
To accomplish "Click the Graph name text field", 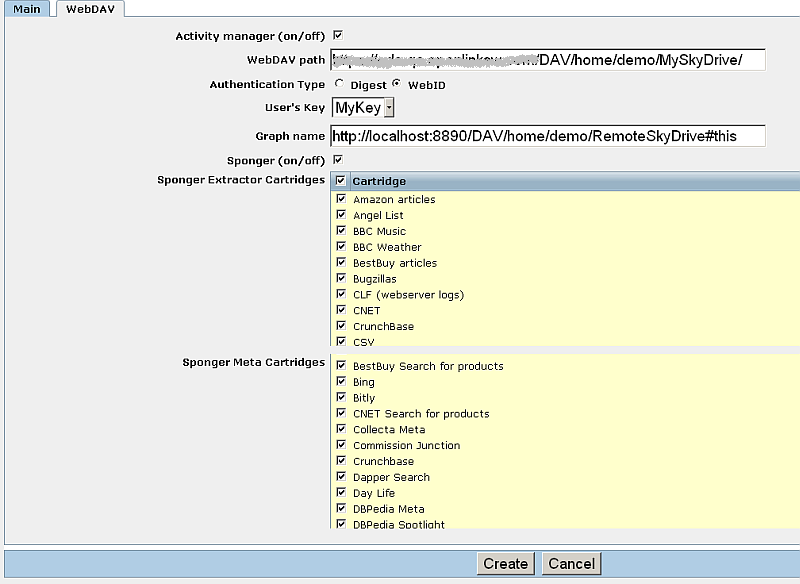I will click(x=548, y=135).
